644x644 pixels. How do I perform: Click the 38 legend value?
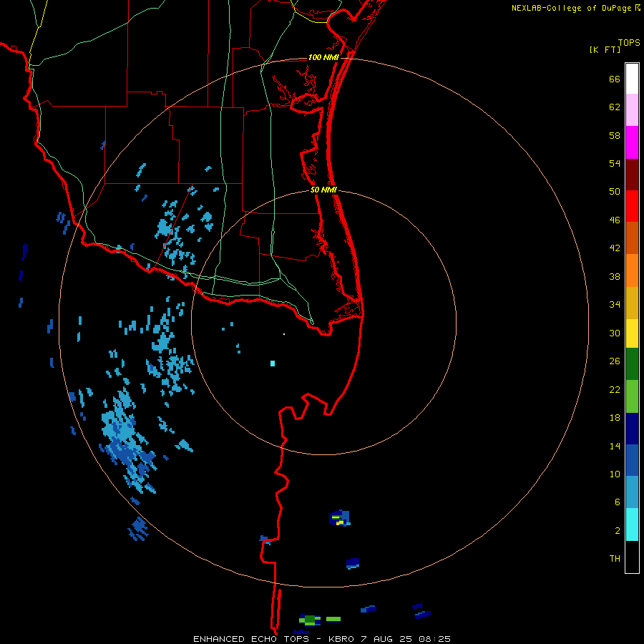pyautogui.click(x=615, y=276)
